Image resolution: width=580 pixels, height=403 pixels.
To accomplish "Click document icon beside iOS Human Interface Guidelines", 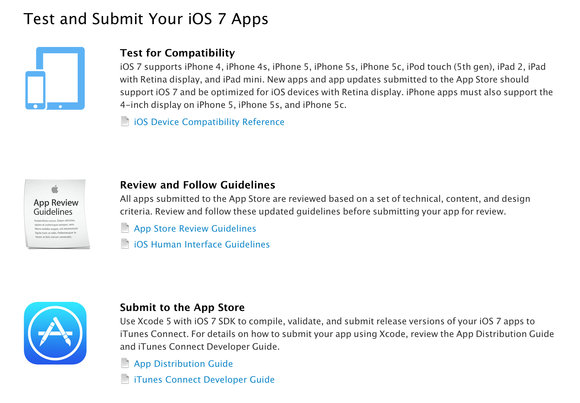I will 125,244.
